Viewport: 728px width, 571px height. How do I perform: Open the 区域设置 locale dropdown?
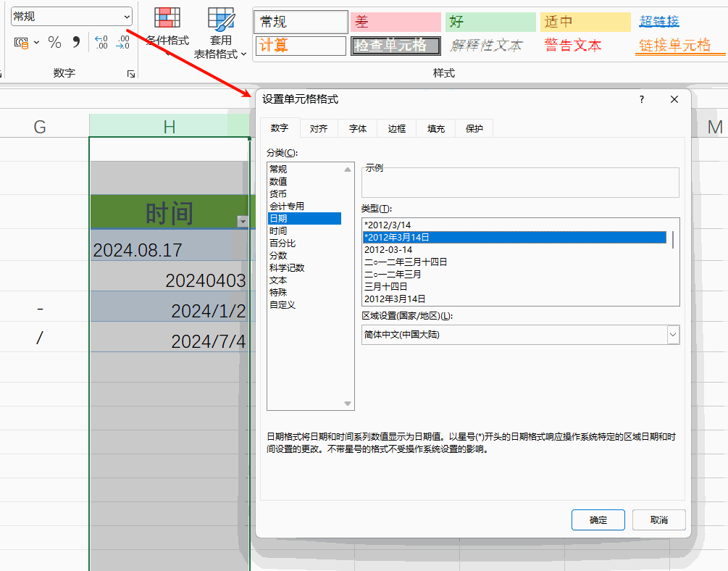coord(673,335)
